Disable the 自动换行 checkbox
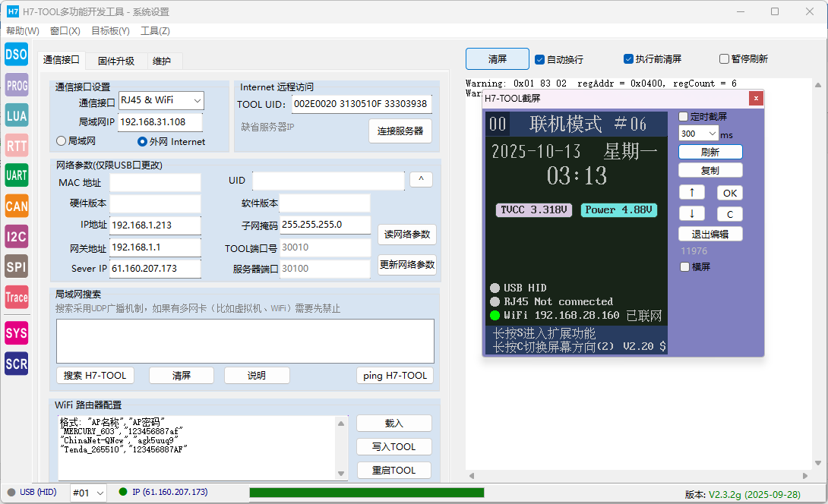The image size is (828, 504). pyautogui.click(x=540, y=59)
